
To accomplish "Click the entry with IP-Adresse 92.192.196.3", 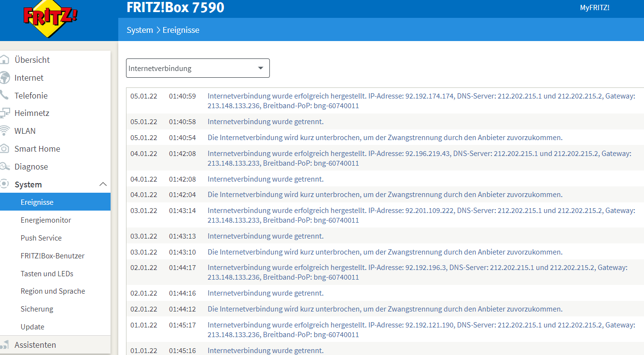I will click(x=385, y=272).
